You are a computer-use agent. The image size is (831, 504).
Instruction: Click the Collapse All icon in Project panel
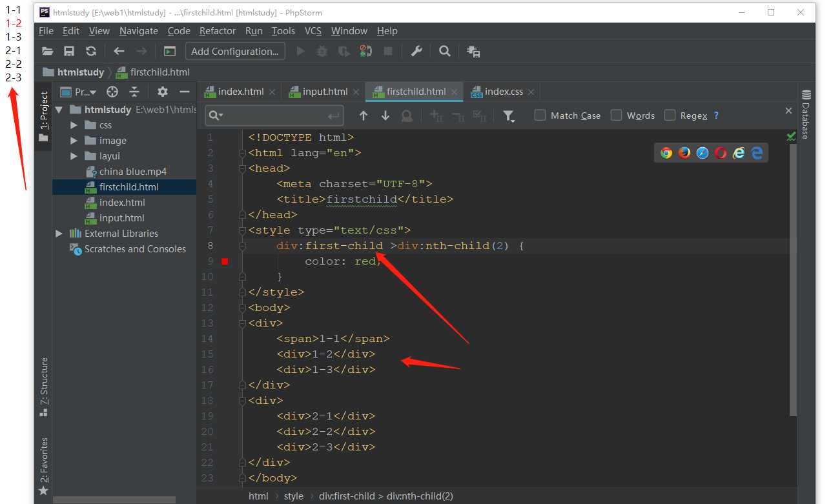[134, 92]
